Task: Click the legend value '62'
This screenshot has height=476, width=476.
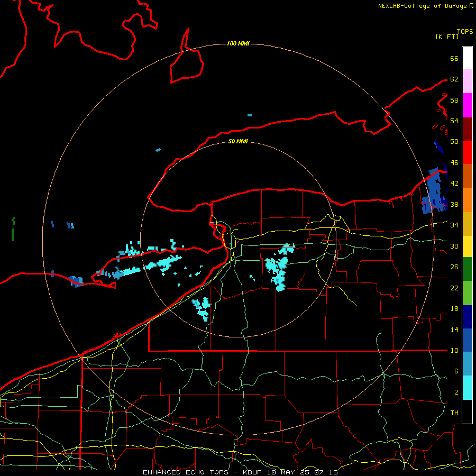Action: click(454, 79)
